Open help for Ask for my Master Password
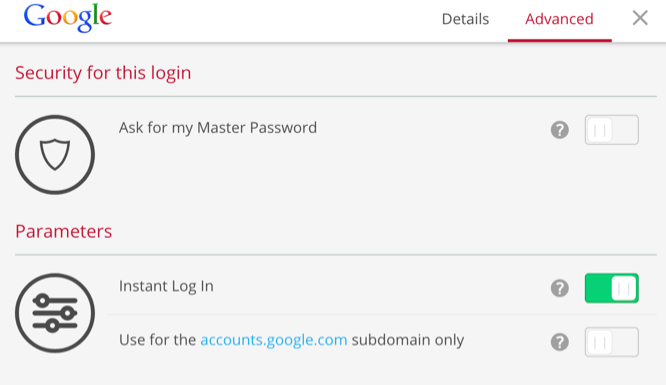The image size is (666, 385). 560,130
